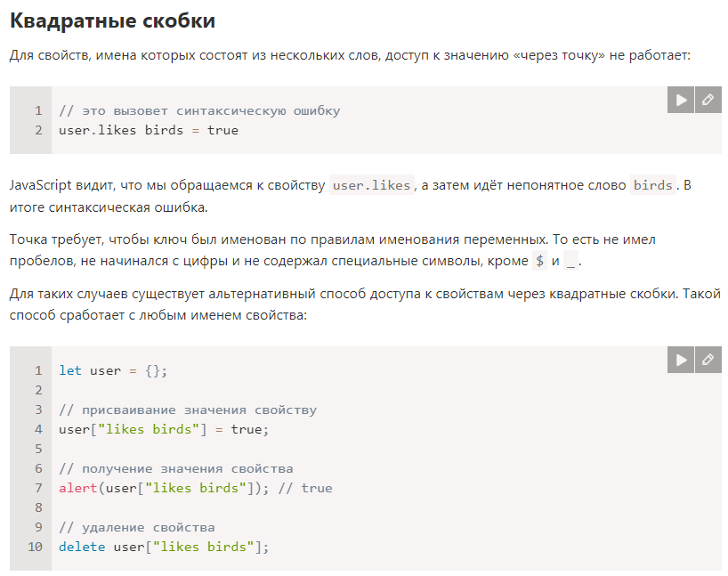Click the heading Квадратные скобки
Viewport: 728px width, 576px height.
(x=112, y=20)
